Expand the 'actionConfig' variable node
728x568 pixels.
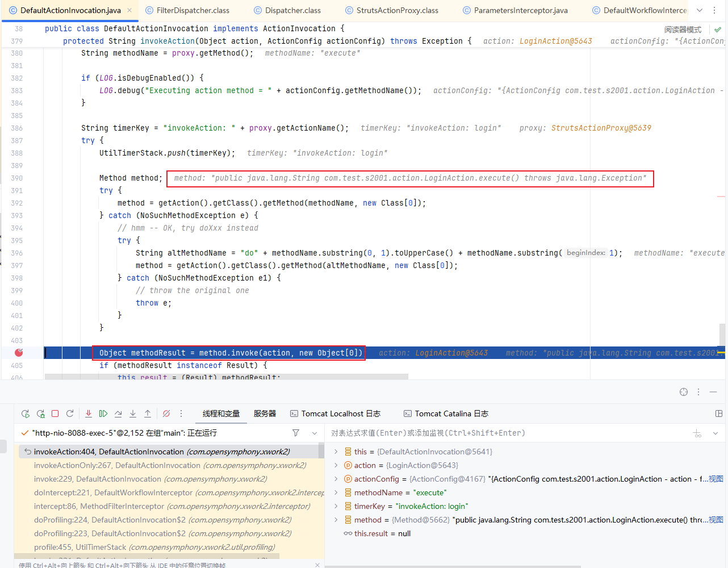(x=336, y=479)
